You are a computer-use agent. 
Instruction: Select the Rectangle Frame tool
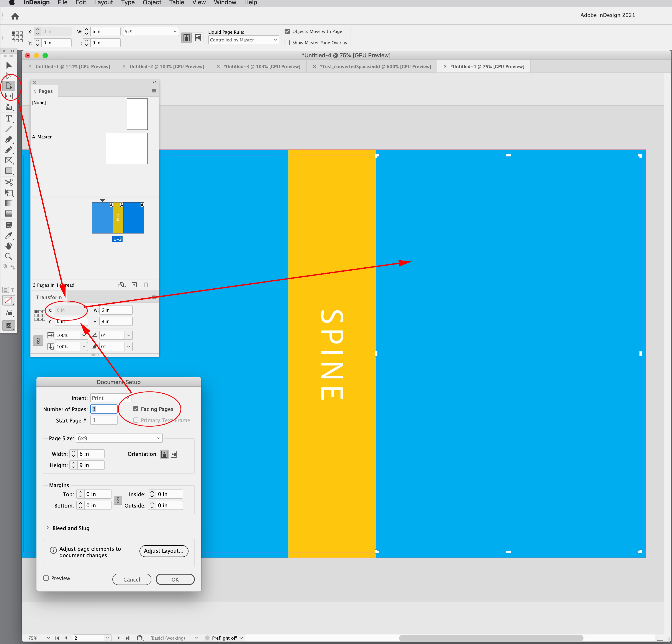[x=9, y=160]
